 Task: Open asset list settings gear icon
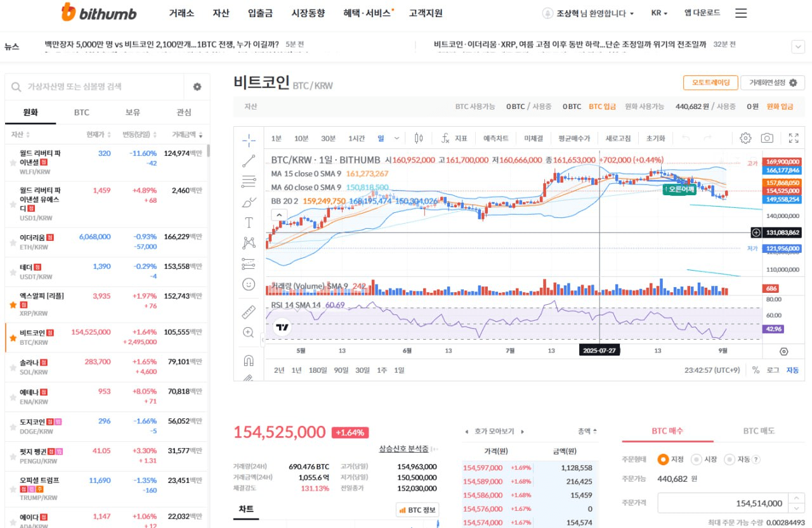click(197, 87)
